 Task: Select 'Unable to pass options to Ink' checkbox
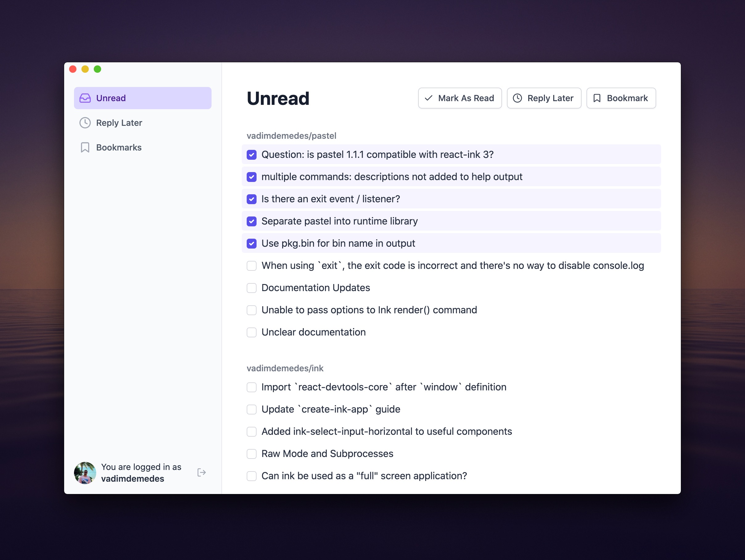252,311
